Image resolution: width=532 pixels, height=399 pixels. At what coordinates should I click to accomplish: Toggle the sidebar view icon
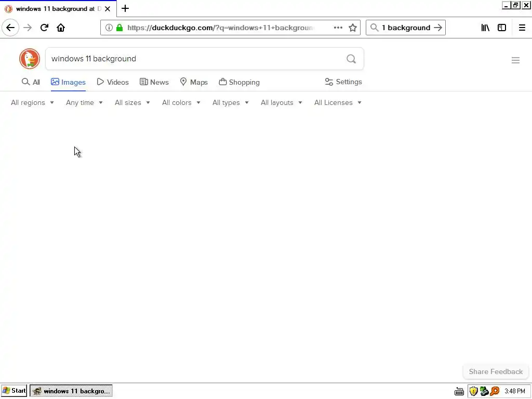tap(502, 28)
